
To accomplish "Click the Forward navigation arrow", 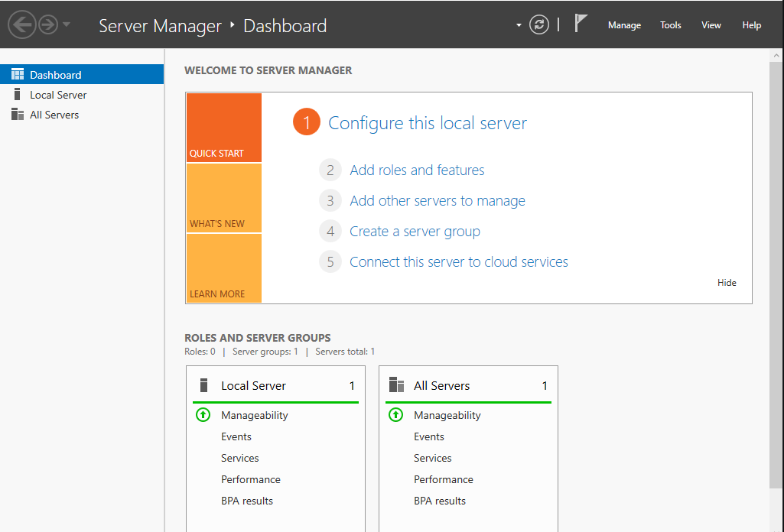I will pyautogui.click(x=48, y=24).
